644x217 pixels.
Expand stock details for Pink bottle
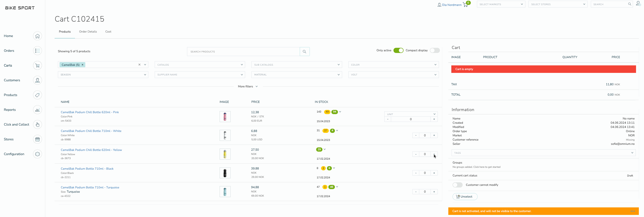pyautogui.click(x=340, y=112)
